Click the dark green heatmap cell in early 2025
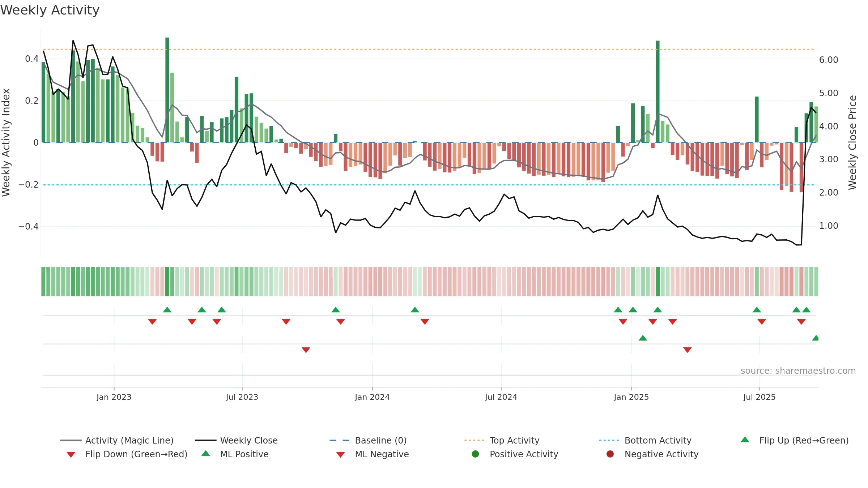This screenshot has width=868, height=488. (x=658, y=282)
